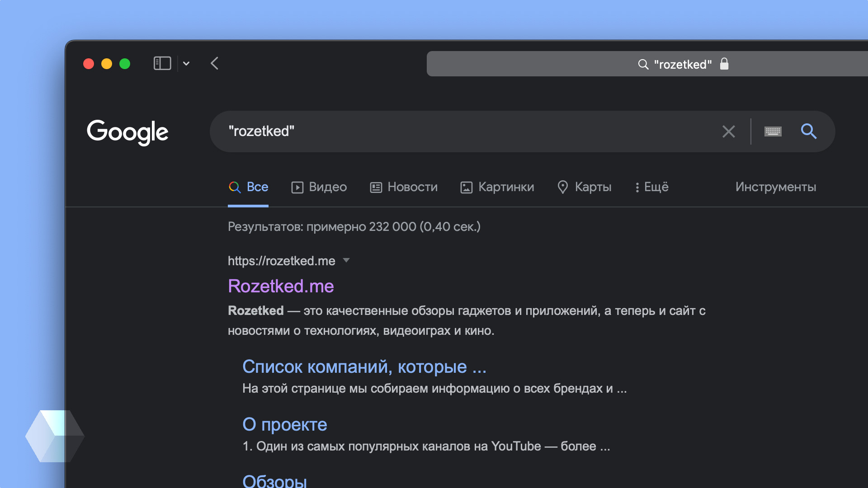The height and width of the screenshot is (488, 868).
Task: Click the lock icon in address bar
Action: pos(724,64)
